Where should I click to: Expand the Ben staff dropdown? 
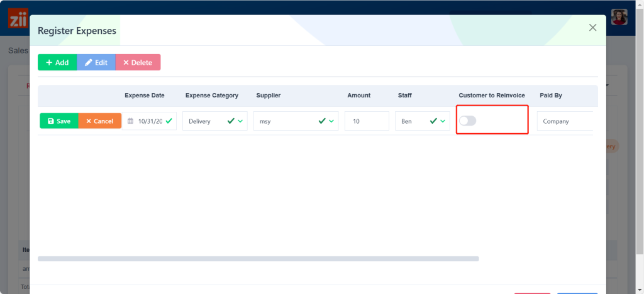443,121
